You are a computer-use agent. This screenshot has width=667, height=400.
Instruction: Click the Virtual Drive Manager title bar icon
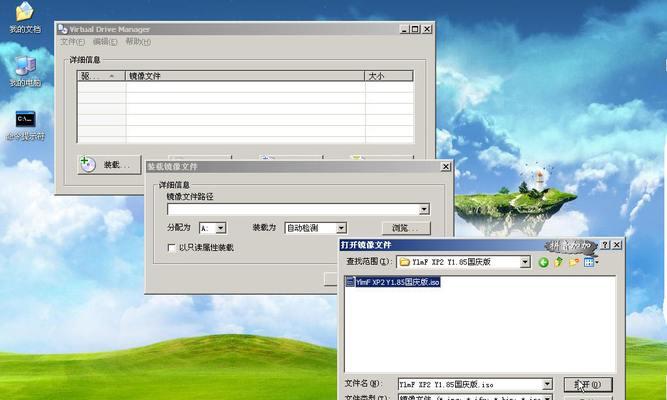pos(63,29)
